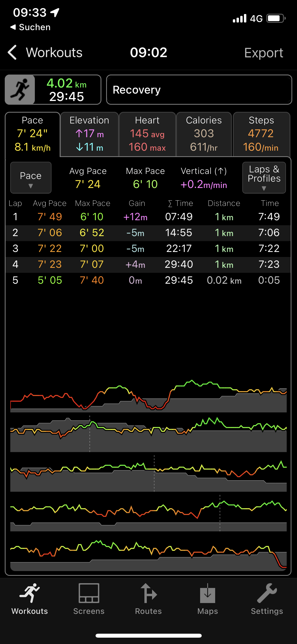Select lap 5 row with 0.02 km

pyautogui.click(x=148, y=280)
